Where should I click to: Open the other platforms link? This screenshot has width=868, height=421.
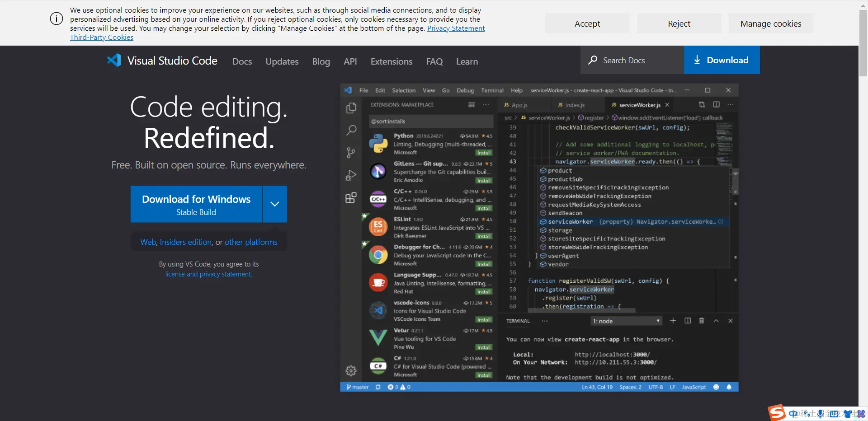click(251, 242)
